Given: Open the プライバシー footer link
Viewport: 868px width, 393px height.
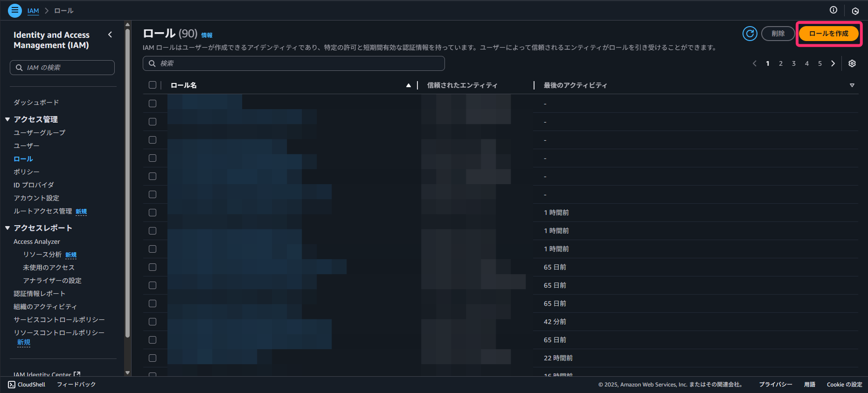Looking at the screenshot, I should pyautogui.click(x=776, y=385).
